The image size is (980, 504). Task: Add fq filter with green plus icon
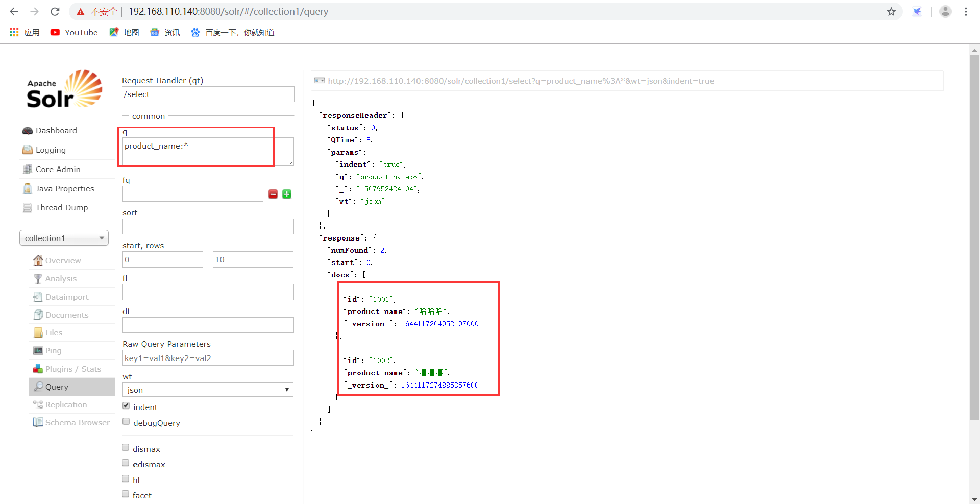[287, 194]
